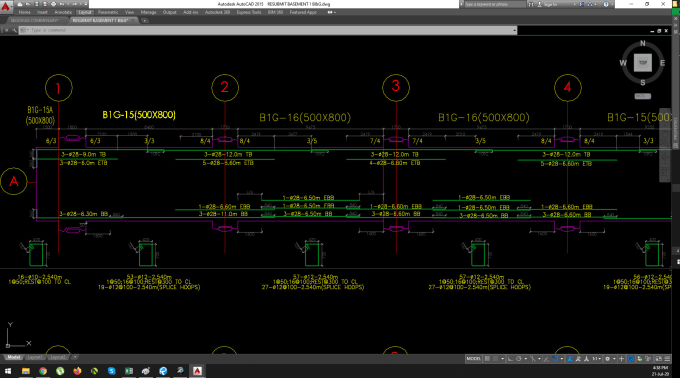This screenshot has height=378, width=680.
Task: Click the Undo arrow in quick-access toolbar
Action: [62, 4]
